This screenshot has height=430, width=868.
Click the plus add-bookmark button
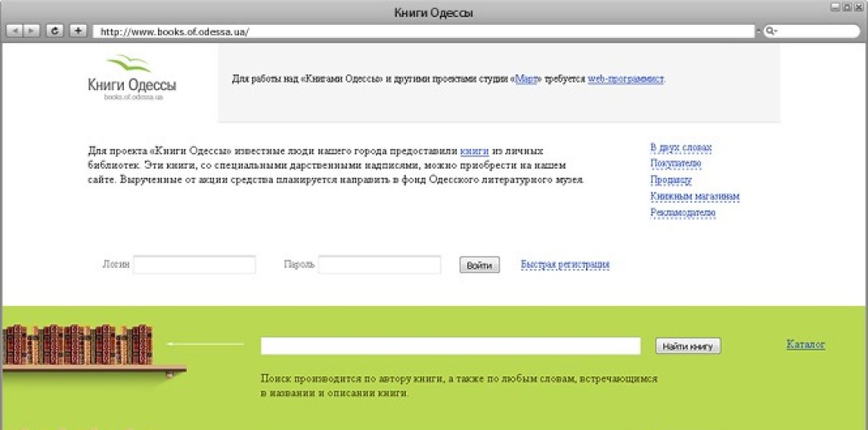pyautogui.click(x=78, y=31)
